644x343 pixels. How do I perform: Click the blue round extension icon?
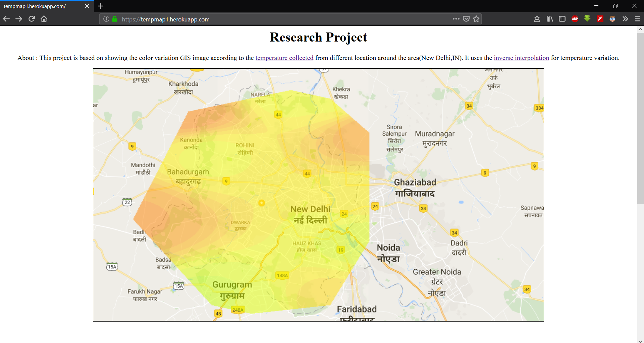tap(612, 19)
